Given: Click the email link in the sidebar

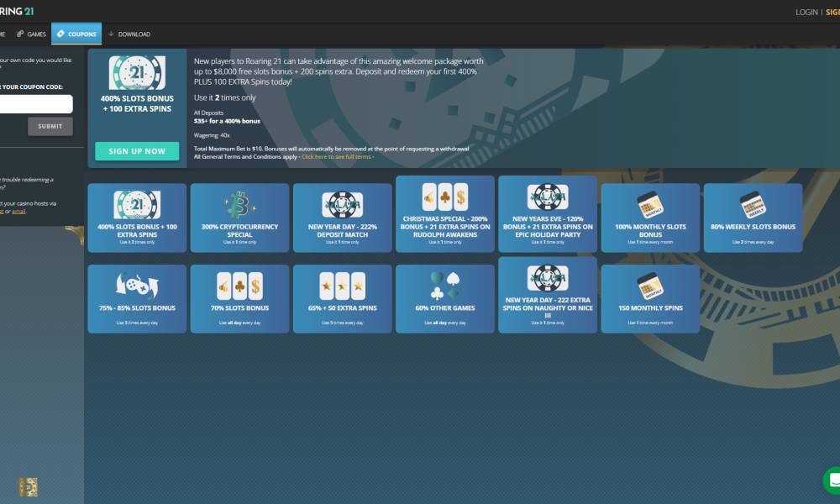Looking at the screenshot, I should click(18, 212).
